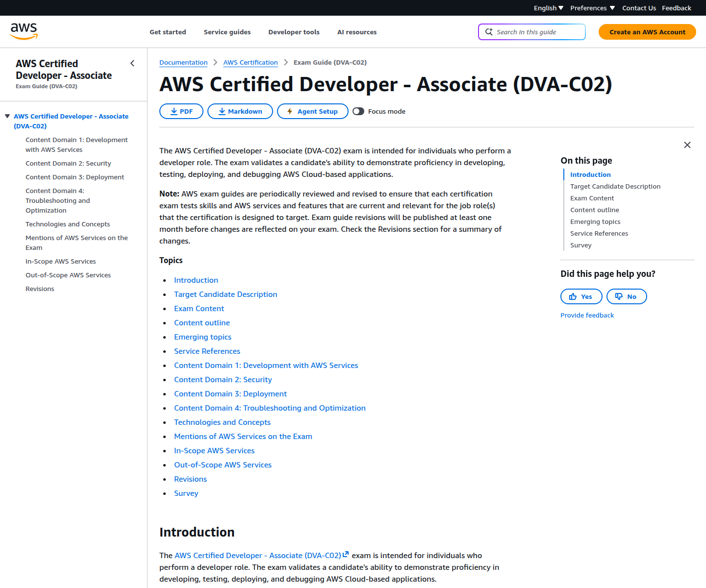This screenshot has height=588, width=706.
Task: Collapse the left sidebar with chevron
Action: pos(132,63)
